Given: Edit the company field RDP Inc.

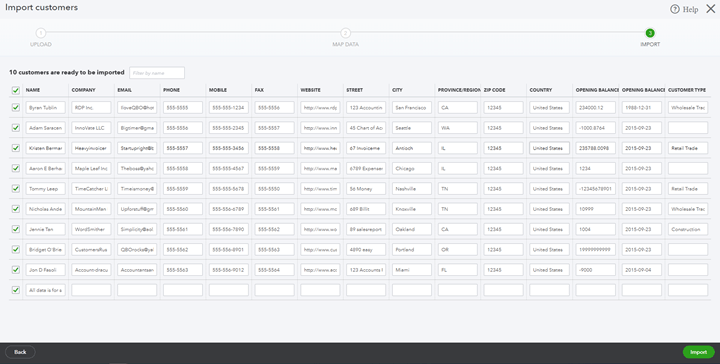Looking at the screenshot, I should (x=91, y=108).
